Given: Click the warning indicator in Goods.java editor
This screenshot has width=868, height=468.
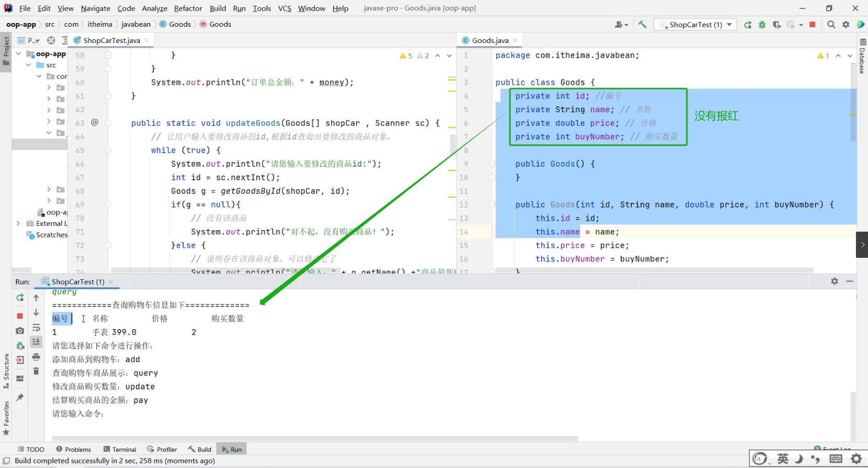Looking at the screenshot, I should tap(823, 56).
